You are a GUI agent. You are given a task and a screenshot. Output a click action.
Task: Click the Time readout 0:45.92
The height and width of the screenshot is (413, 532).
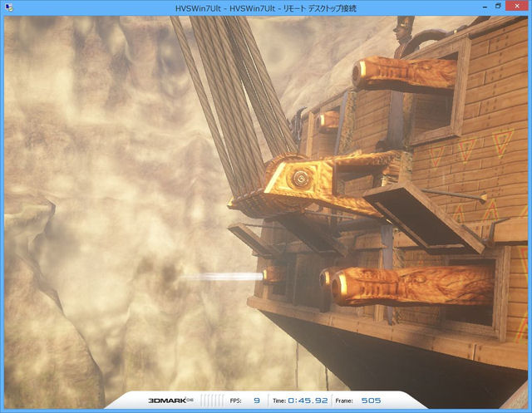tap(308, 401)
